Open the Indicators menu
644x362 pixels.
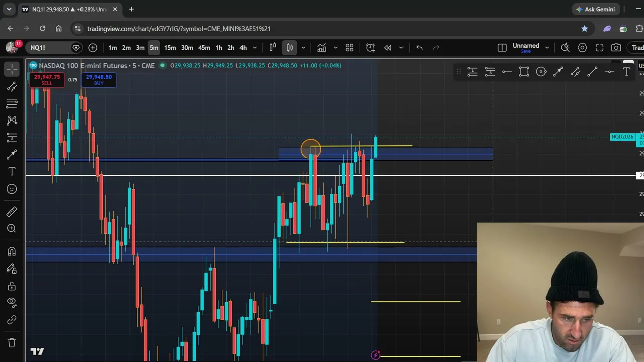click(321, 48)
